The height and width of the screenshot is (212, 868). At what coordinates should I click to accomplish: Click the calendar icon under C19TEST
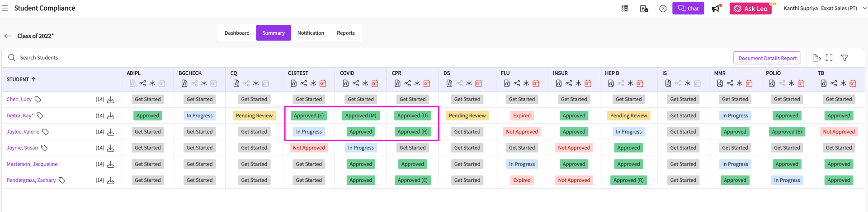point(323,83)
